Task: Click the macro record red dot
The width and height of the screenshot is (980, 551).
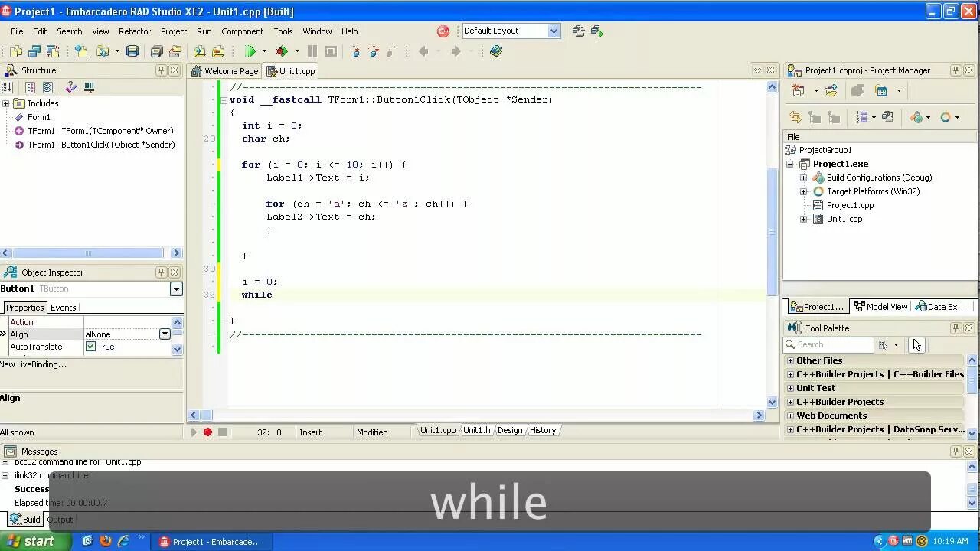Action: click(207, 432)
